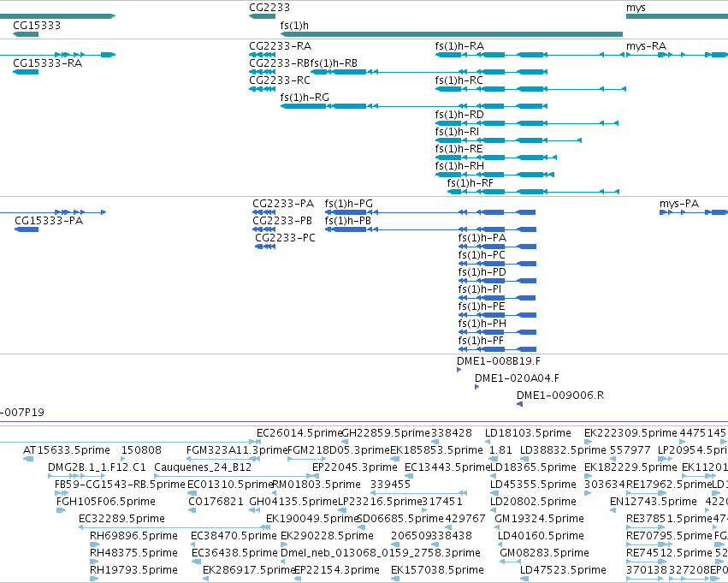Image resolution: width=728 pixels, height=583 pixels.
Task: Click the fs(1)h-RI transcript label
Action: [x=457, y=132]
